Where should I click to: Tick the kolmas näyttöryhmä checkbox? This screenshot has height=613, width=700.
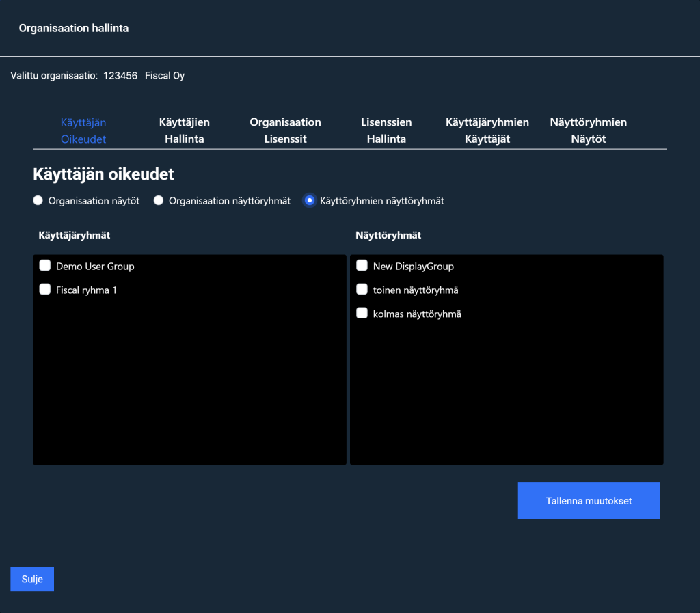(x=362, y=314)
